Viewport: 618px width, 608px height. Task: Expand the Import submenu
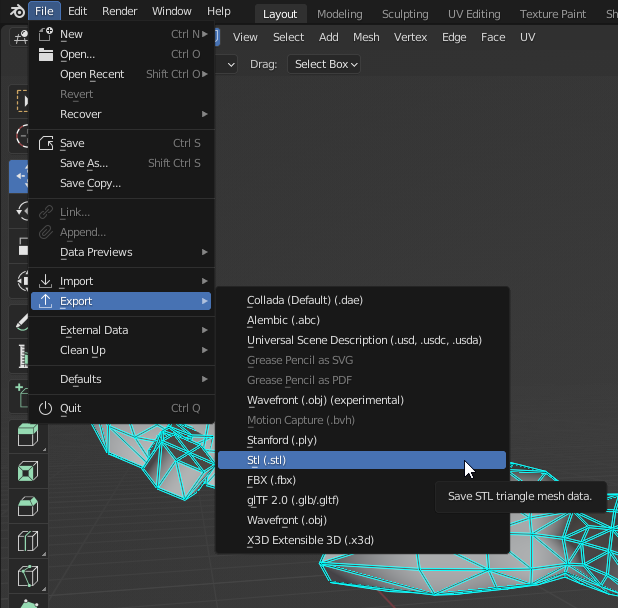point(121,281)
